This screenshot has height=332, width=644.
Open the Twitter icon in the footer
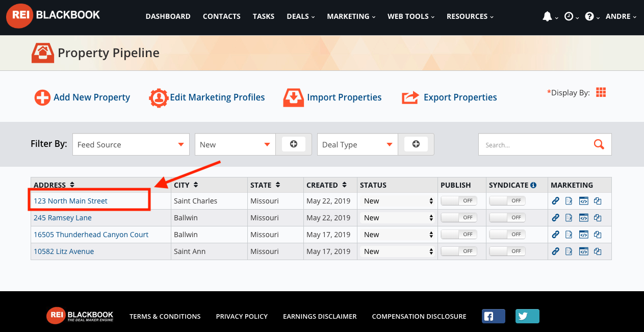pos(527,316)
